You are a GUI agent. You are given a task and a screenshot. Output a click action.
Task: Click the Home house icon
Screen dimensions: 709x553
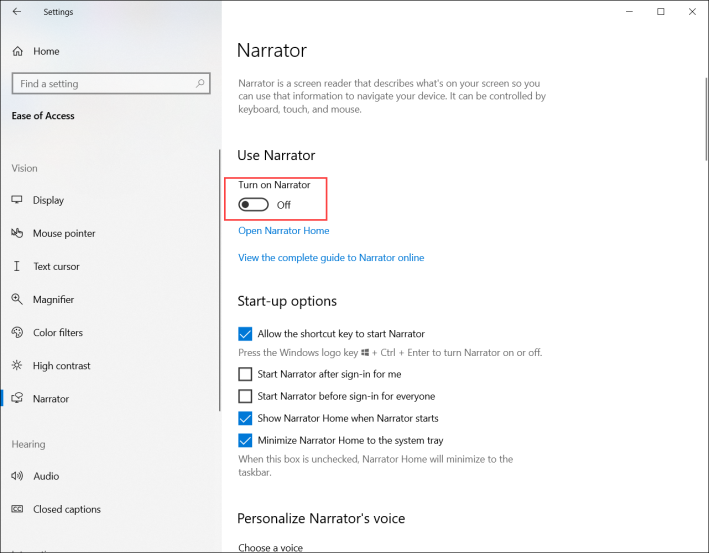click(x=18, y=51)
